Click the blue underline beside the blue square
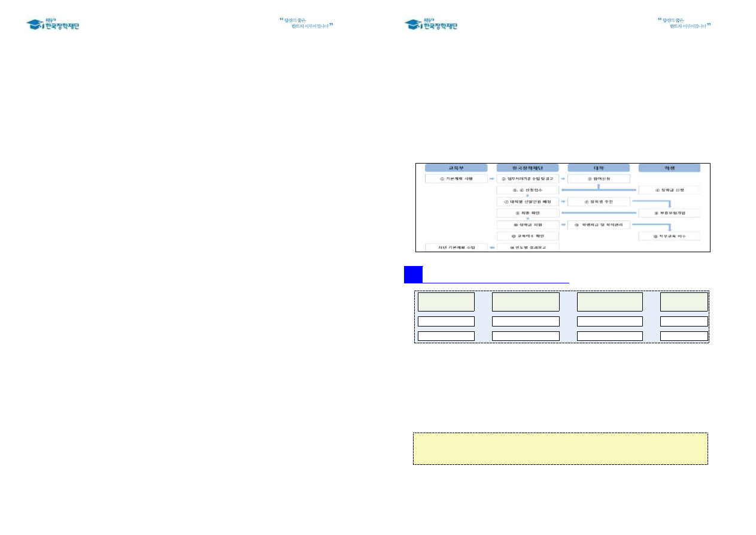This screenshot has width=756, height=535. [x=496, y=282]
